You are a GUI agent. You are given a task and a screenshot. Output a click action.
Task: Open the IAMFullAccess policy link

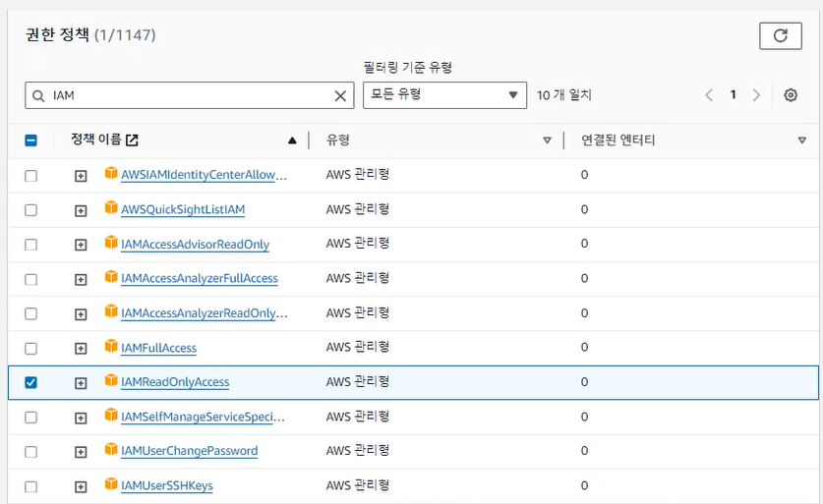click(x=158, y=348)
